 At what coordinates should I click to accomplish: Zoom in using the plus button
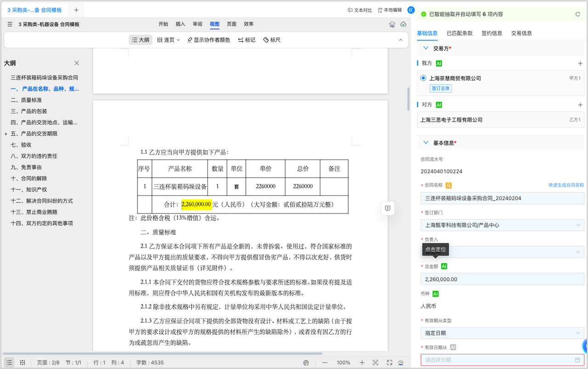[362, 363]
